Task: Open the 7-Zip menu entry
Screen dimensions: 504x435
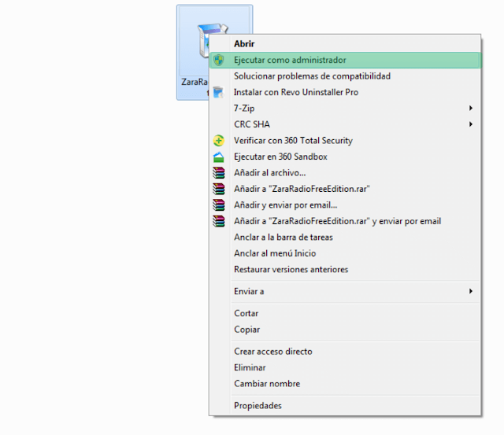Action: (345, 109)
